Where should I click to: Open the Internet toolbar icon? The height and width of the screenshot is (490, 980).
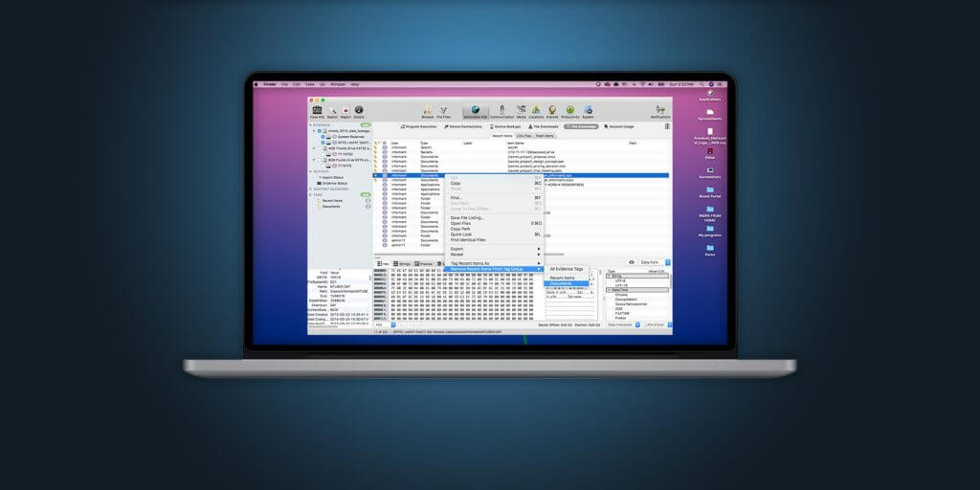click(553, 110)
